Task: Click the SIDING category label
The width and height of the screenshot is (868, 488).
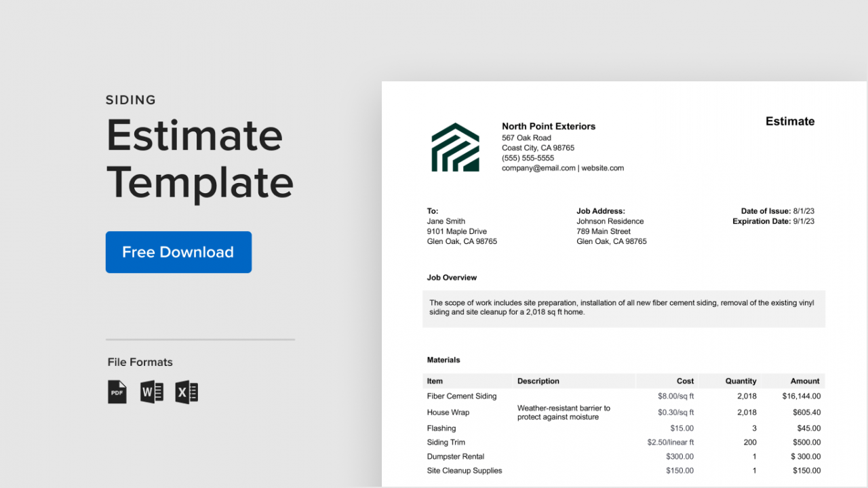Action: click(x=130, y=100)
